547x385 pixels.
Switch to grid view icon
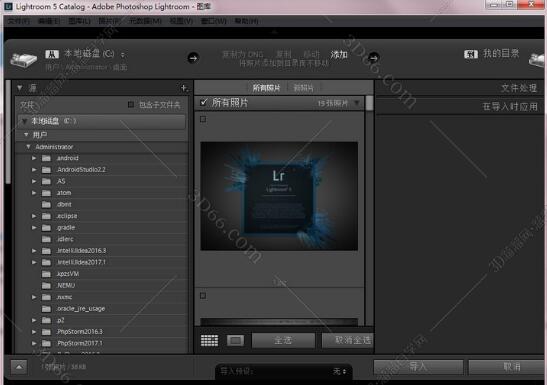(x=209, y=340)
